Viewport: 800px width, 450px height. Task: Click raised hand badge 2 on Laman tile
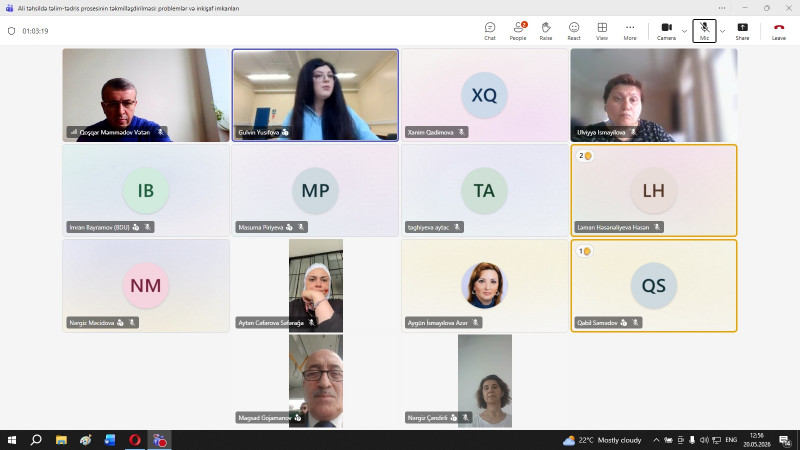585,156
